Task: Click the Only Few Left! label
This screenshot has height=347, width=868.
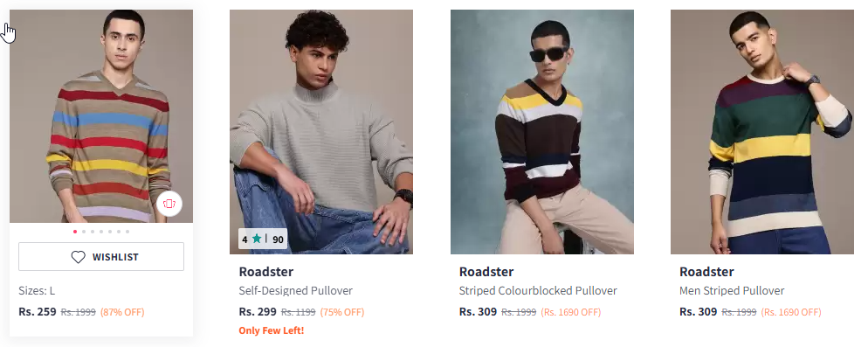Action: (x=272, y=331)
